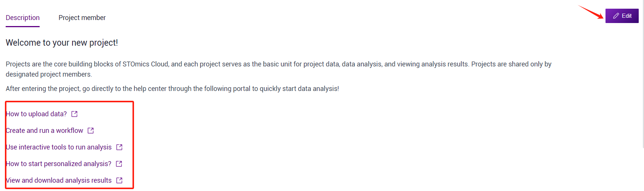Viewport: 644px width, 191px height.
Task: Click the sentence starting 'After entering the project'
Action: coord(172,89)
